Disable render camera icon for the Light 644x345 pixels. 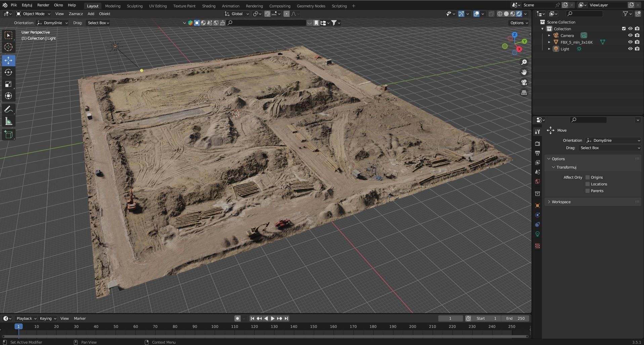click(637, 49)
